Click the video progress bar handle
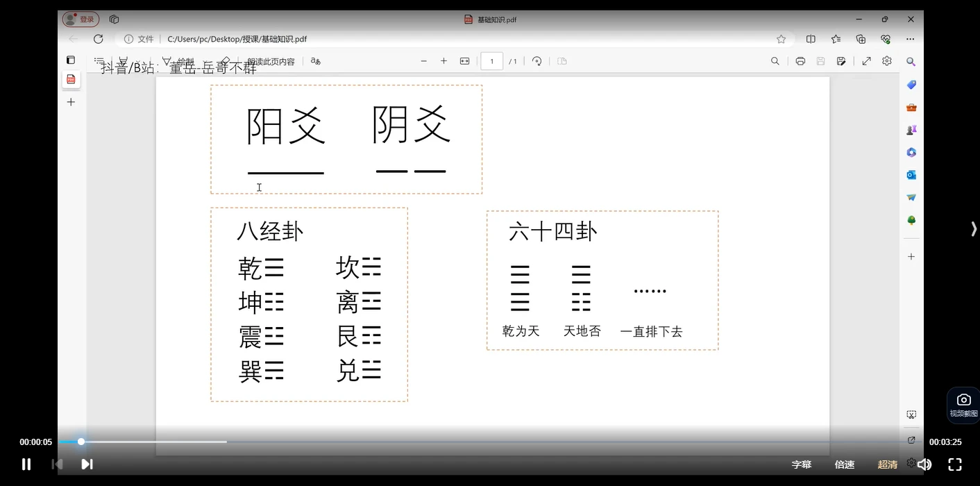Image resolution: width=980 pixels, height=486 pixels. (81, 442)
